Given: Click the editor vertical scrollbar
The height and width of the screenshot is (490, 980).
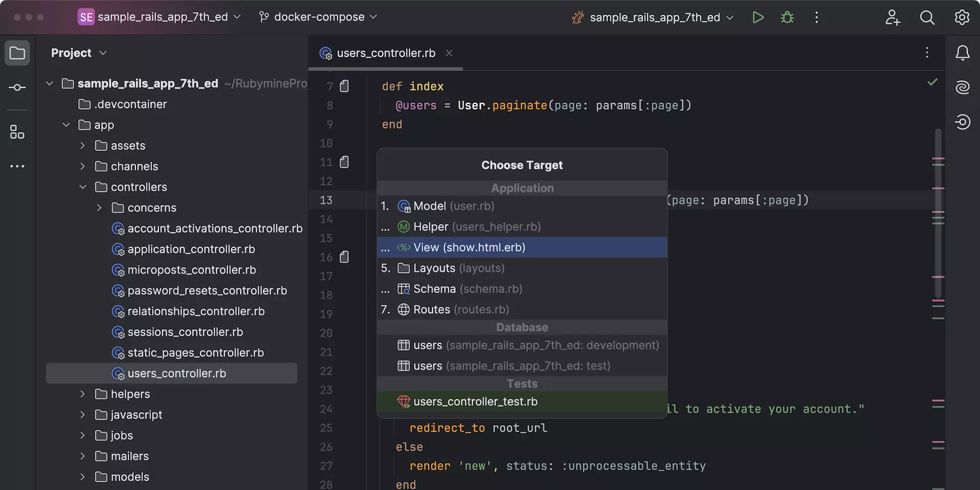Looking at the screenshot, I should coord(938,214).
